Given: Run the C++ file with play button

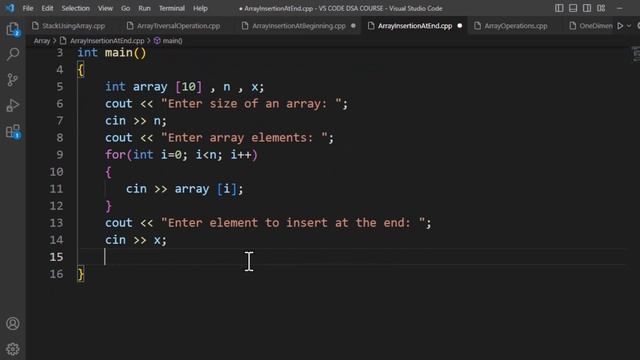Looking at the screenshot, I should (620, 26).
